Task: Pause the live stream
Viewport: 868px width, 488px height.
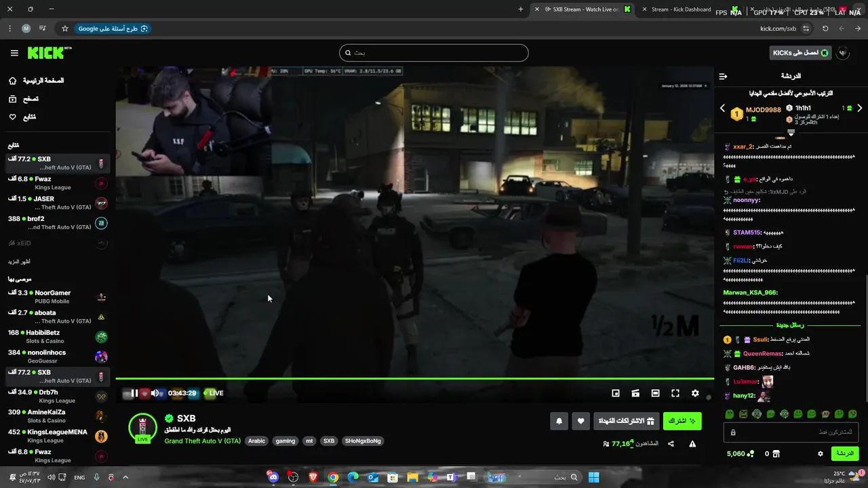Action: (134, 393)
